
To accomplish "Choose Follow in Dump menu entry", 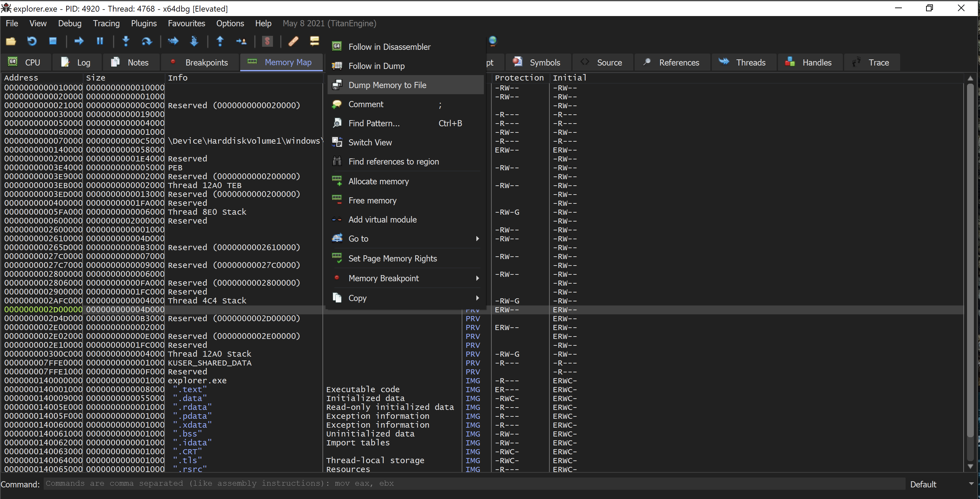I will point(405,66).
